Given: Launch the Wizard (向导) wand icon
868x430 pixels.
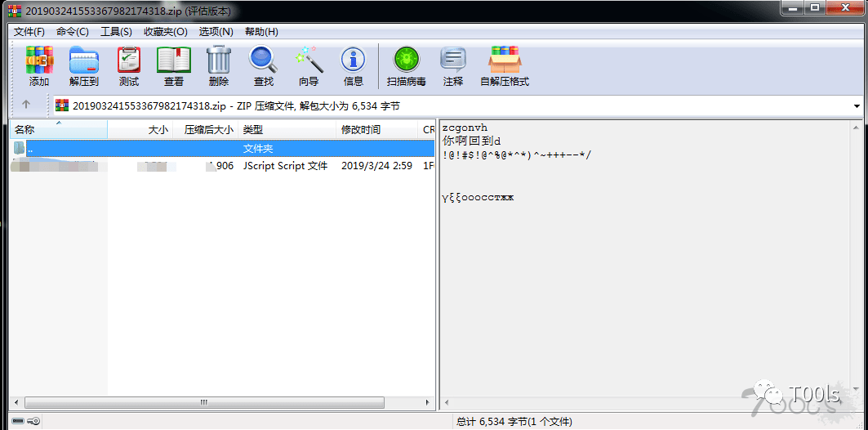Looking at the screenshot, I should pyautogui.click(x=309, y=66).
